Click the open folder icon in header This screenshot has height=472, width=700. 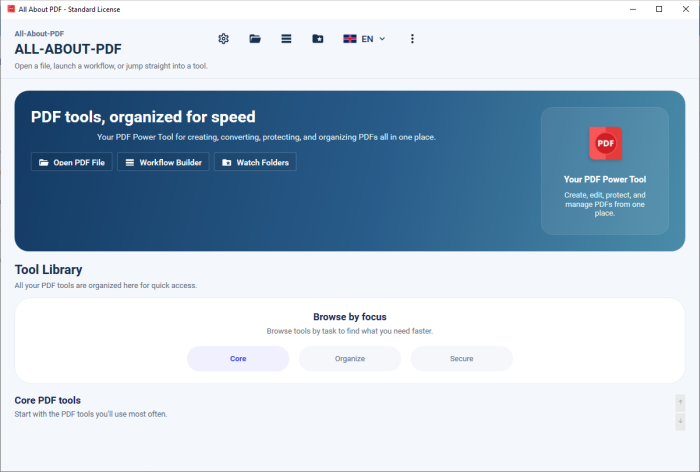click(255, 39)
